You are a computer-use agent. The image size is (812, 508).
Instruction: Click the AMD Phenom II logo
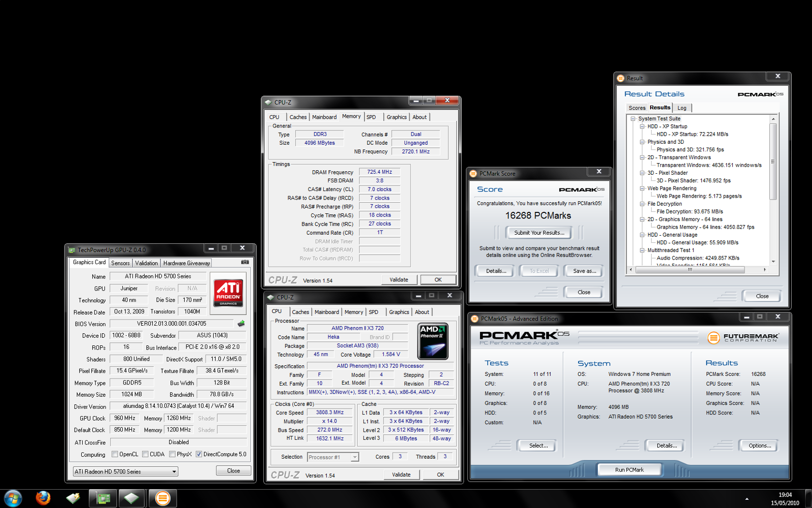[x=433, y=341]
